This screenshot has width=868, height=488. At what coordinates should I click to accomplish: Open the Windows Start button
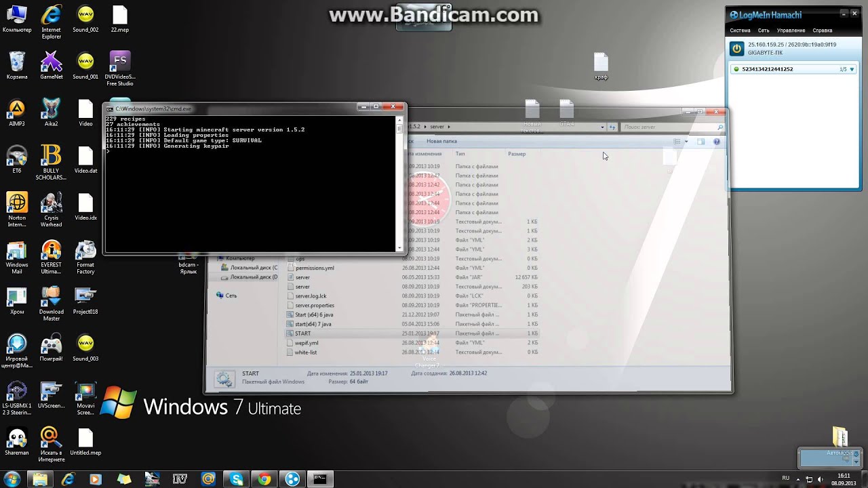[x=13, y=479]
